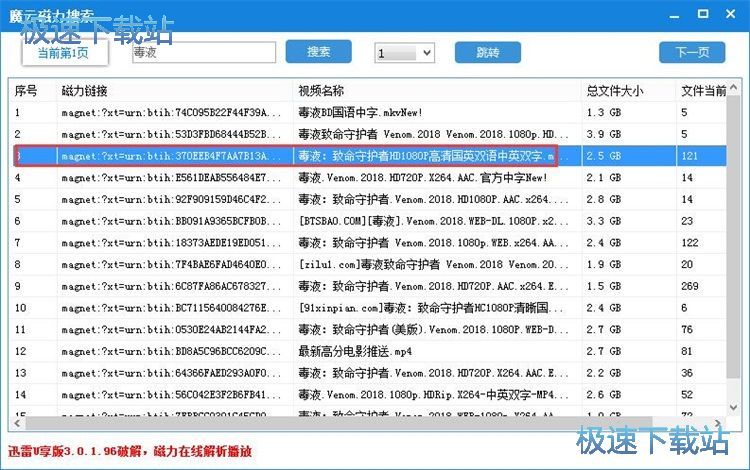Select magnet link 53D3FBD68444B52B
Screen dimensions: 750x470
171,134
